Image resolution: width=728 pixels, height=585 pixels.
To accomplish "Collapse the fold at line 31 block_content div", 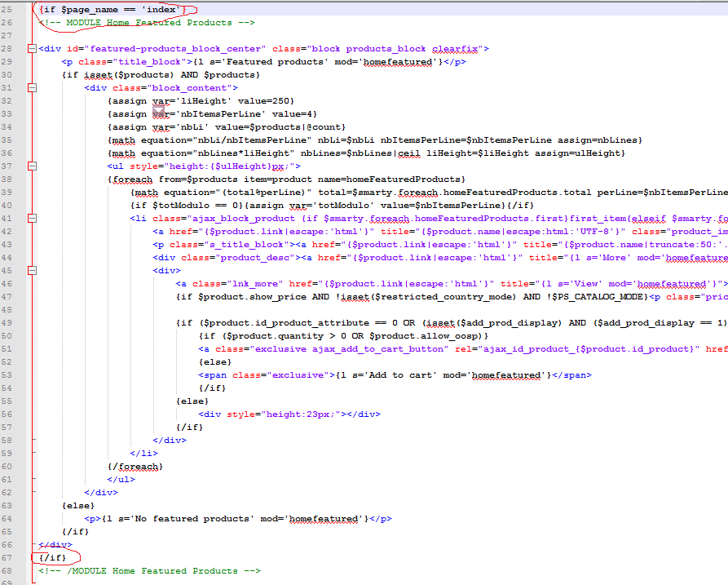I will click(32, 87).
